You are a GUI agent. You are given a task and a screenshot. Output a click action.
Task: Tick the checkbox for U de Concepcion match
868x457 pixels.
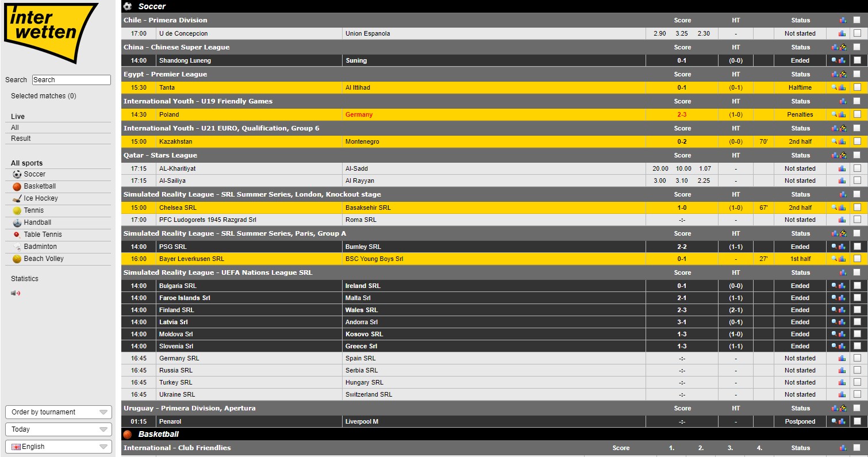(x=857, y=33)
